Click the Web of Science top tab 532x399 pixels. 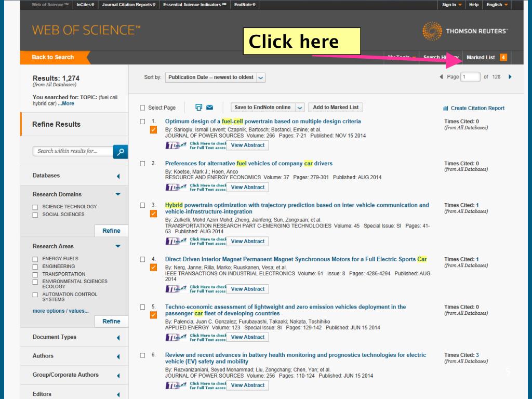pos(50,5)
